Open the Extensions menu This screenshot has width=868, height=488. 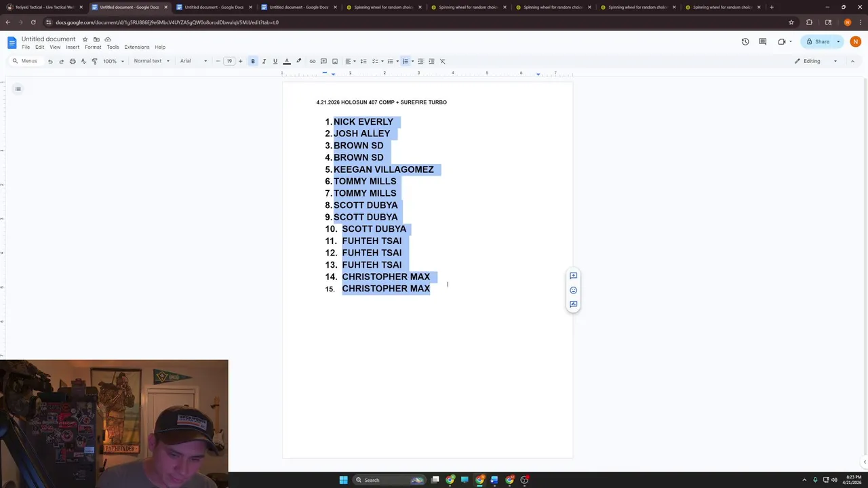[x=136, y=47]
